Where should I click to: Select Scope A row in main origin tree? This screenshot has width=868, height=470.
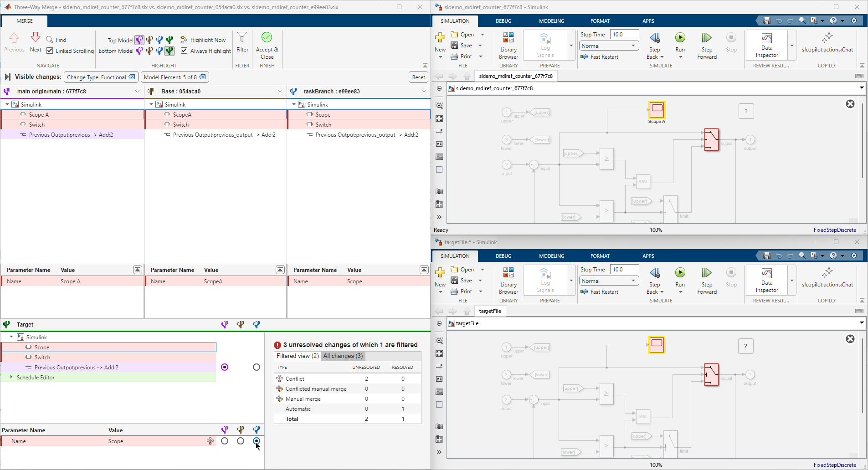click(x=72, y=115)
